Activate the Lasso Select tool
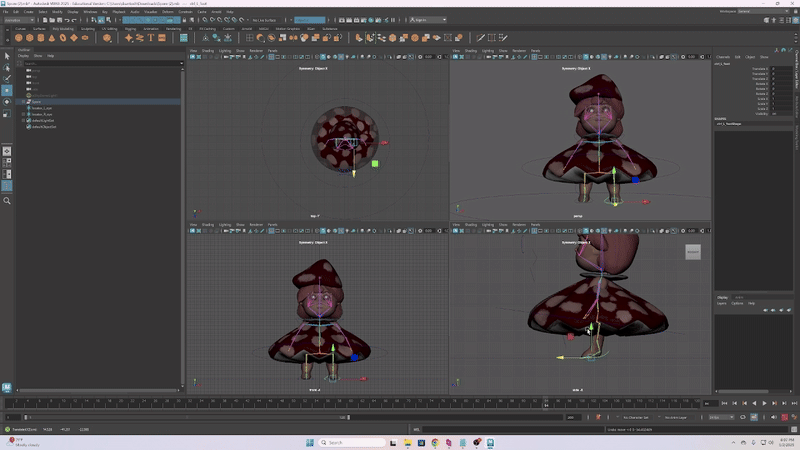 click(7, 67)
